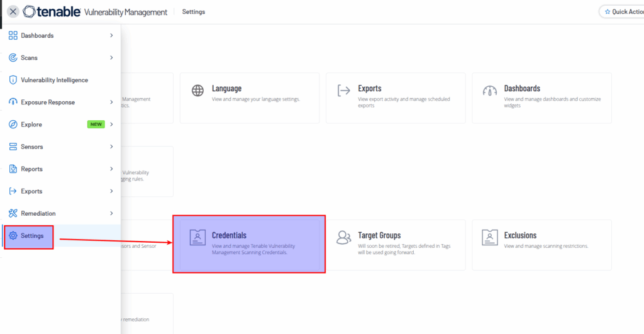Image resolution: width=644 pixels, height=334 pixels.
Task: Expand the Remediation submenu arrow
Action: pos(111,213)
